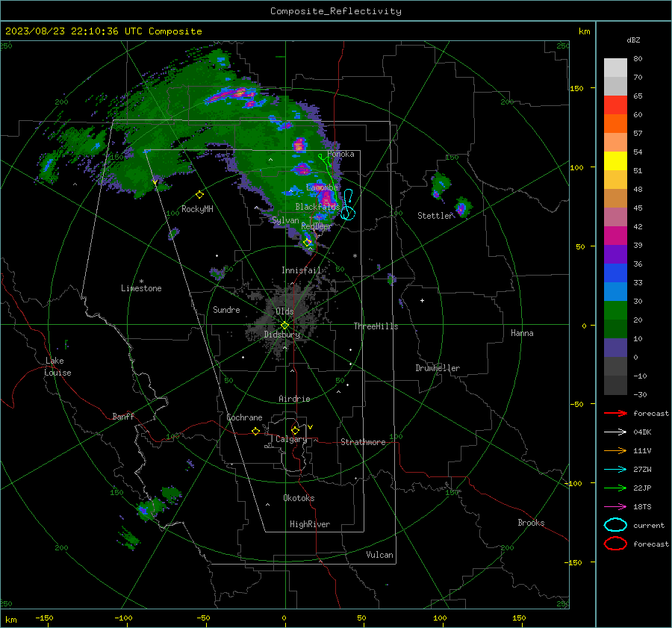Click the Airdrie label

point(294,399)
